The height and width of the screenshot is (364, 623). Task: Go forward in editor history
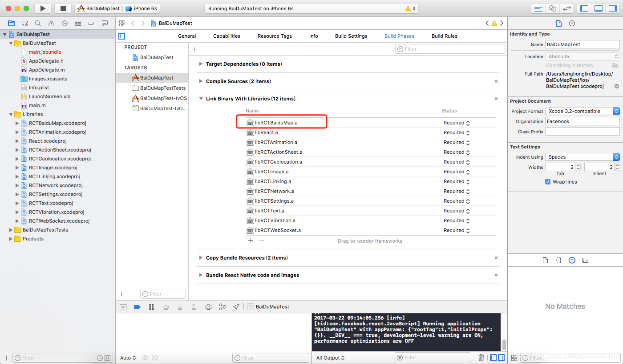(143, 23)
